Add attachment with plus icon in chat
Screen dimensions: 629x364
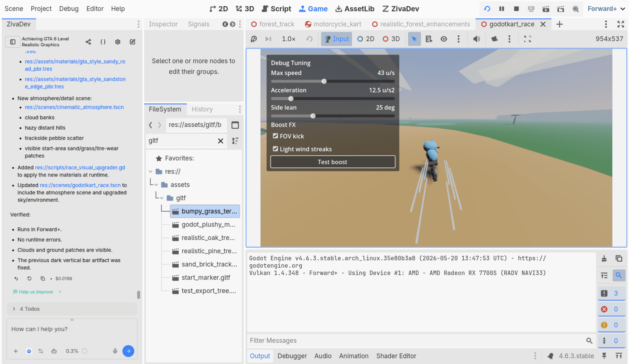tap(16, 351)
